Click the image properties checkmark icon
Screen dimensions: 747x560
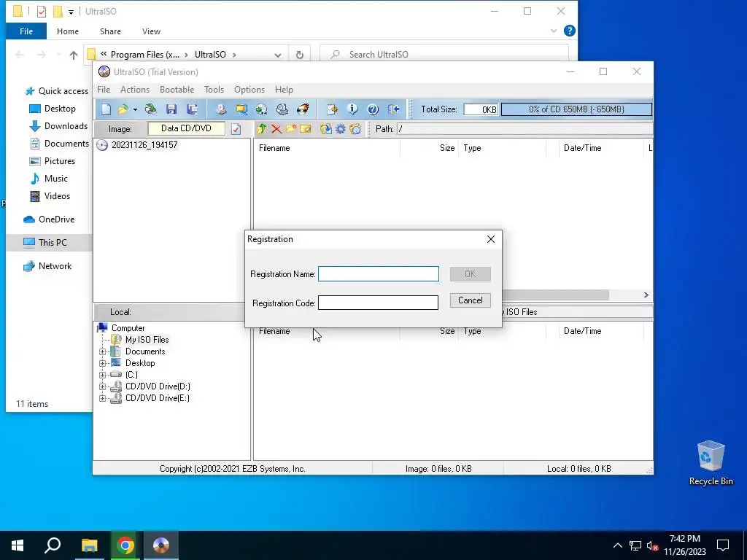pos(236,129)
